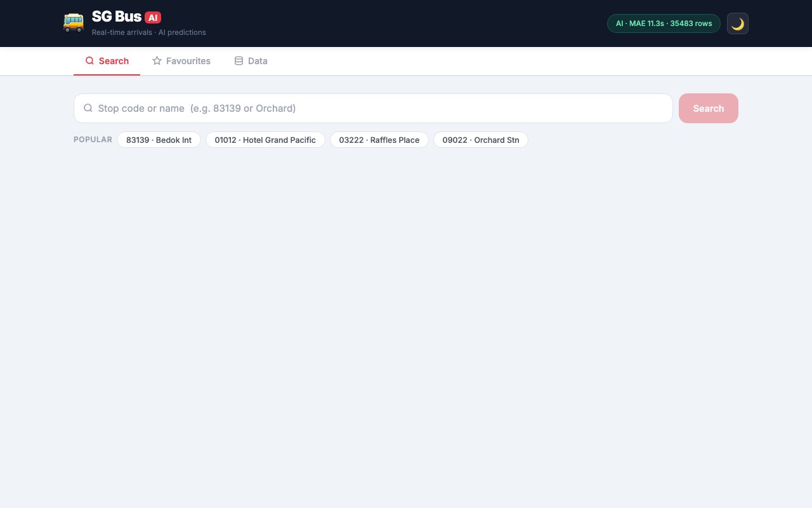
Task: Open the Favourites tab
Action: point(181,61)
